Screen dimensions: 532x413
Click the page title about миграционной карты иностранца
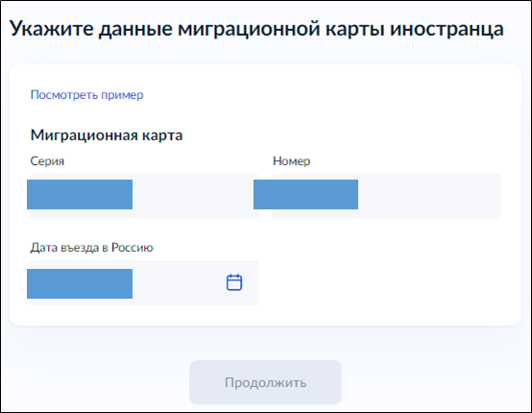[256, 29]
